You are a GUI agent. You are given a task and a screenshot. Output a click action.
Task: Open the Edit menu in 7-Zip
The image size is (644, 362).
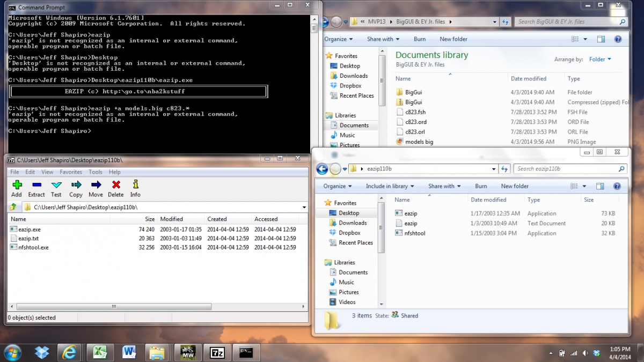[30, 172]
